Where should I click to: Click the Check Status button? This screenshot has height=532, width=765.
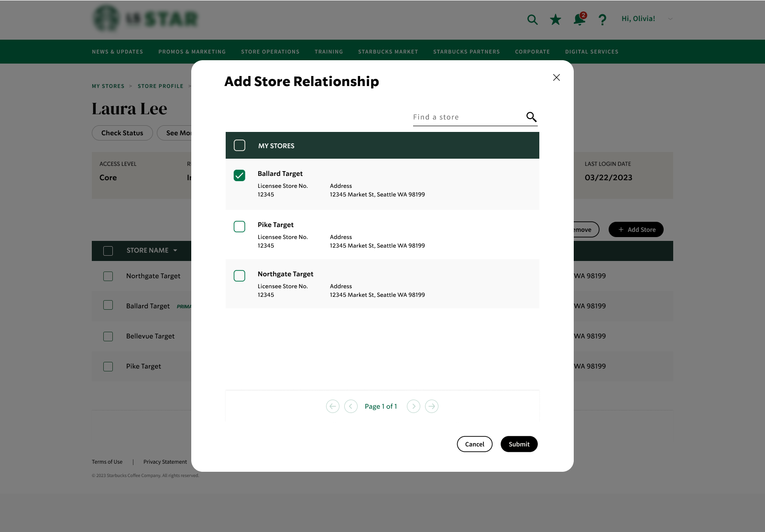pos(122,133)
